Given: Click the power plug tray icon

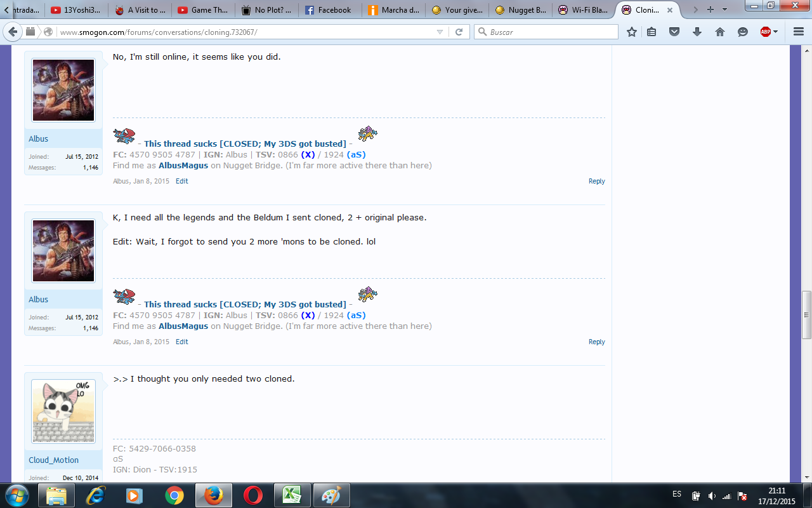Looking at the screenshot, I should coord(696,495).
